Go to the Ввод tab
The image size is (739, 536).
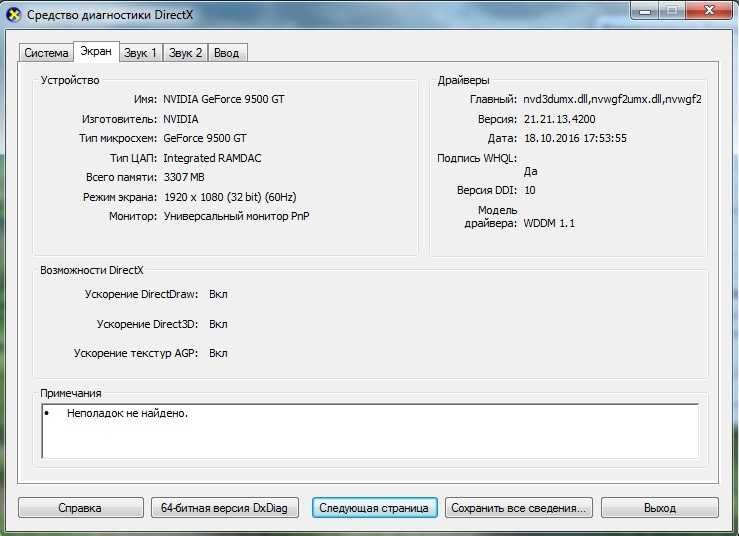pyautogui.click(x=227, y=53)
